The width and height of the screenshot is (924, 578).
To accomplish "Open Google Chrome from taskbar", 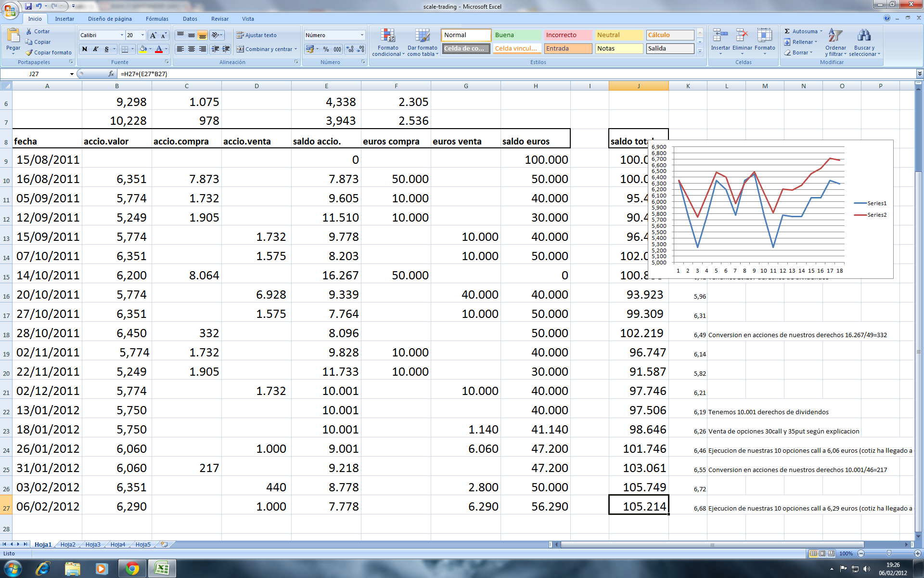I will click(x=132, y=568).
